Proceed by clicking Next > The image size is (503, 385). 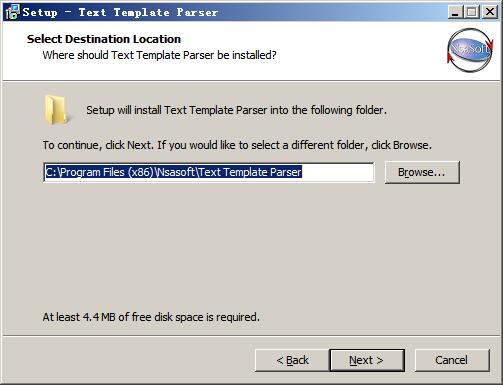click(x=367, y=360)
